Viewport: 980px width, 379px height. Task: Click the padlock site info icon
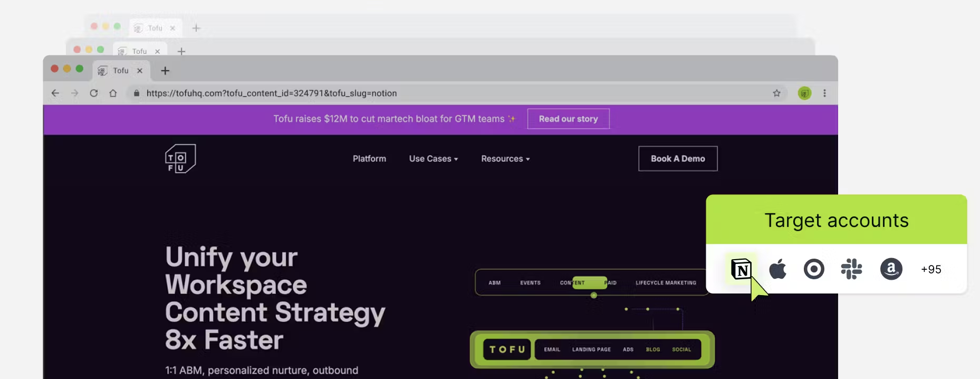137,93
